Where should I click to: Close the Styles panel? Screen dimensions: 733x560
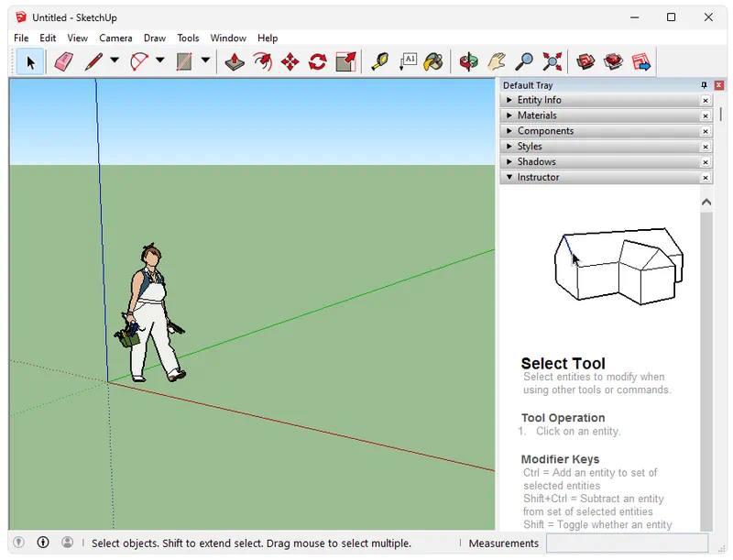(706, 147)
